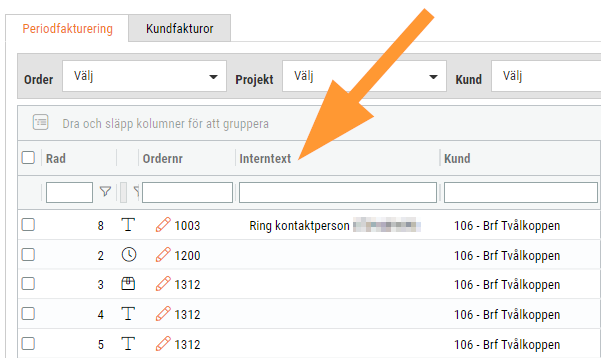Open the Projekt dropdown
Screen dimensions: 607x363
click(364, 76)
